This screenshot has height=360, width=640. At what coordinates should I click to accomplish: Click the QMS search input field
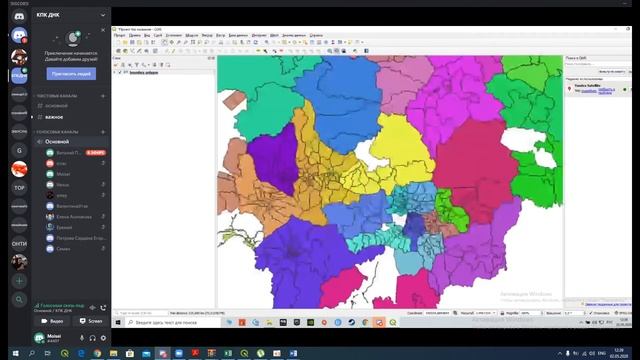click(597, 64)
